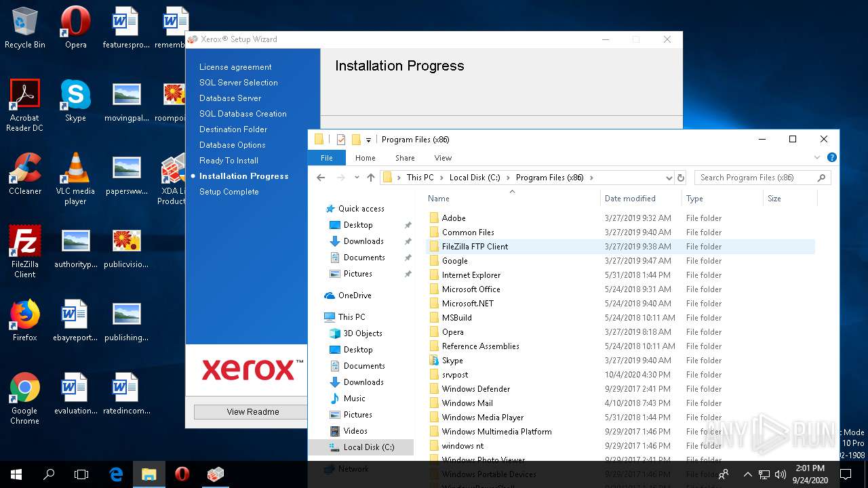Open FileZilla Client desktop shortcut
Image resolution: width=868 pixels, height=488 pixels.
(x=25, y=252)
